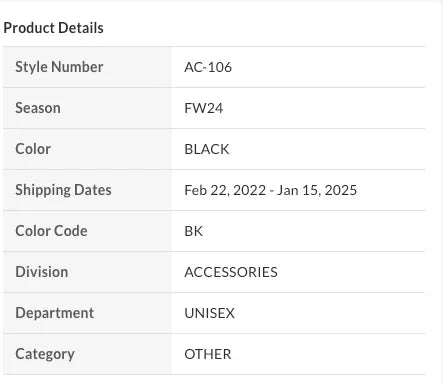Select the Division row label
This screenshot has width=443, height=384.
click(42, 272)
